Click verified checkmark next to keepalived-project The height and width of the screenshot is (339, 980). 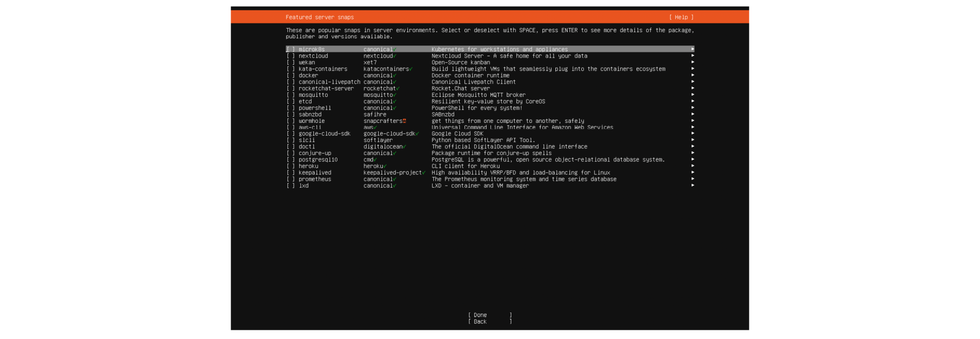pos(424,173)
